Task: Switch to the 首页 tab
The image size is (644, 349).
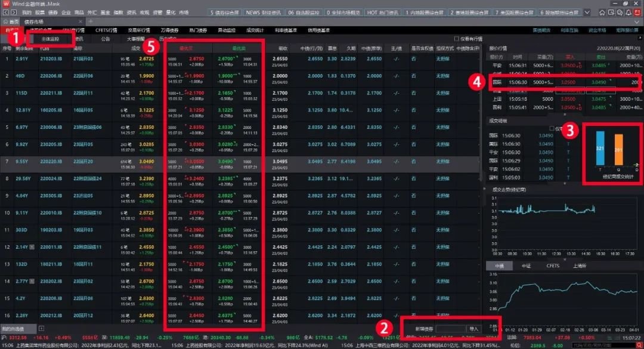Action: coord(11,21)
